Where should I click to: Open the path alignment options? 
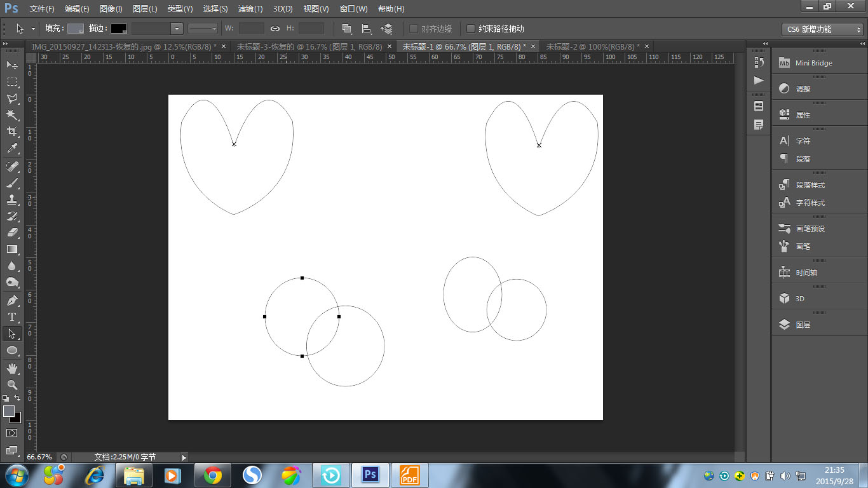[367, 29]
